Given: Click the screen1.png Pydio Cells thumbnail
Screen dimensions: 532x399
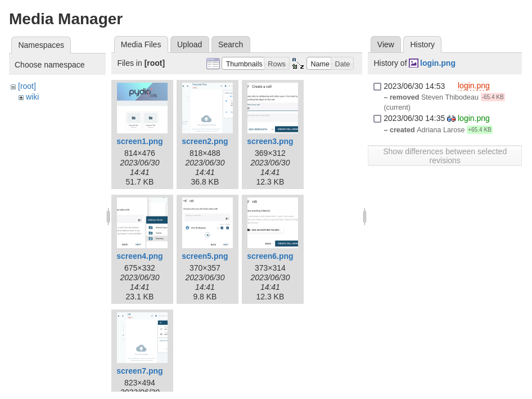Looking at the screenshot, I should (x=142, y=108).
